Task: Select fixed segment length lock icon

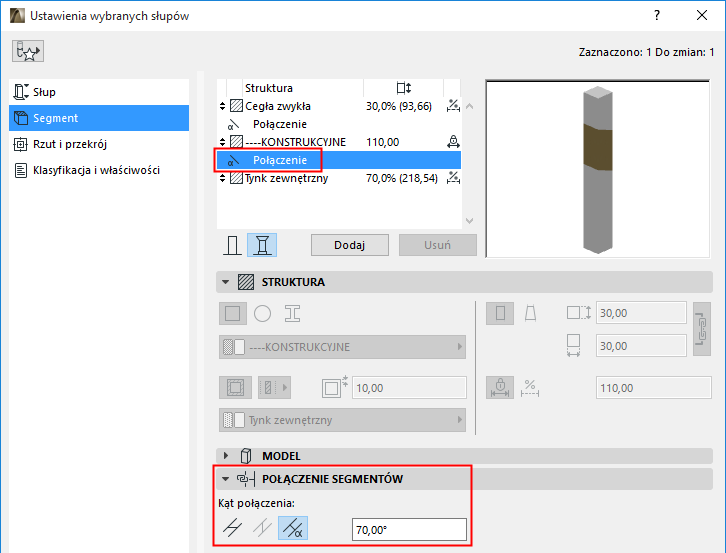Action: pos(500,388)
